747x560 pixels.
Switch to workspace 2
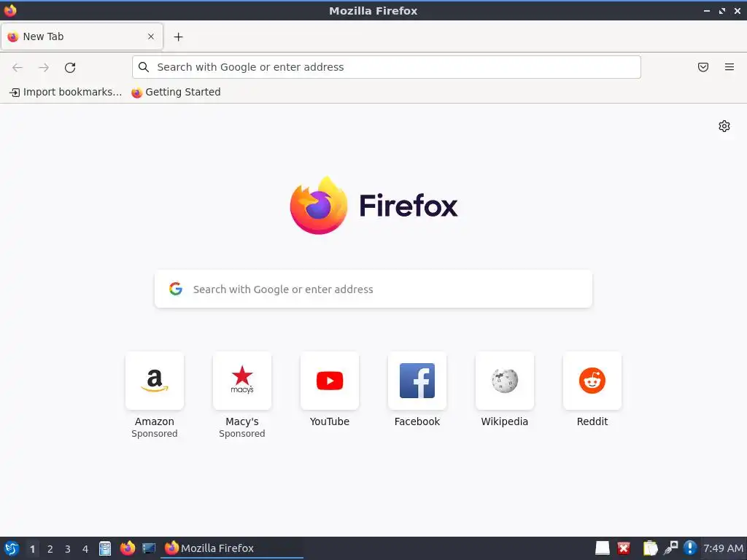pos(50,549)
